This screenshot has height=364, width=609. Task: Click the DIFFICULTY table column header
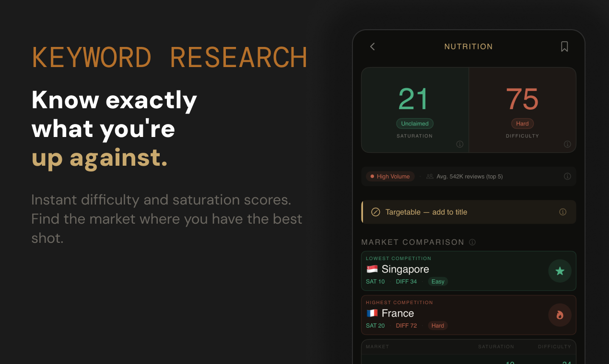(x=554, y=346)
